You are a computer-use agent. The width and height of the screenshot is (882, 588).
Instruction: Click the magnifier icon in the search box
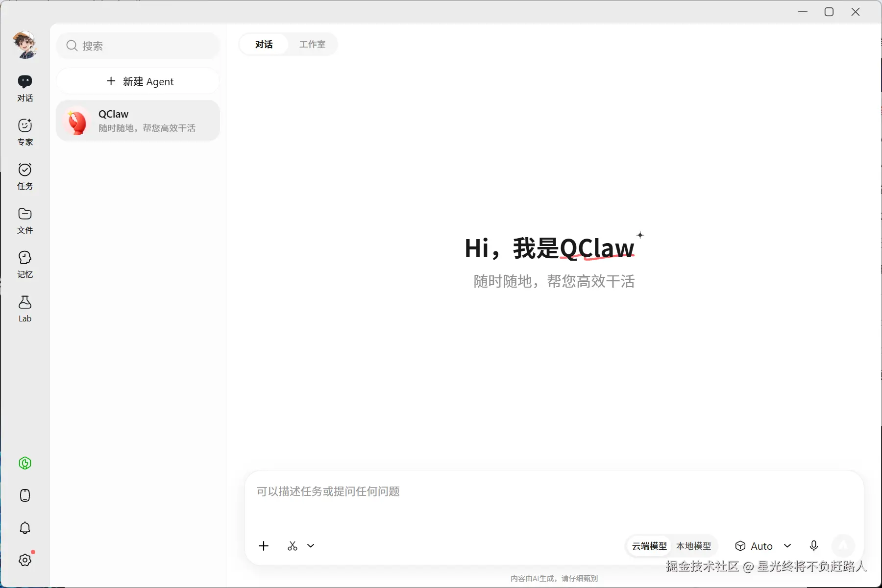pos(72,46)
